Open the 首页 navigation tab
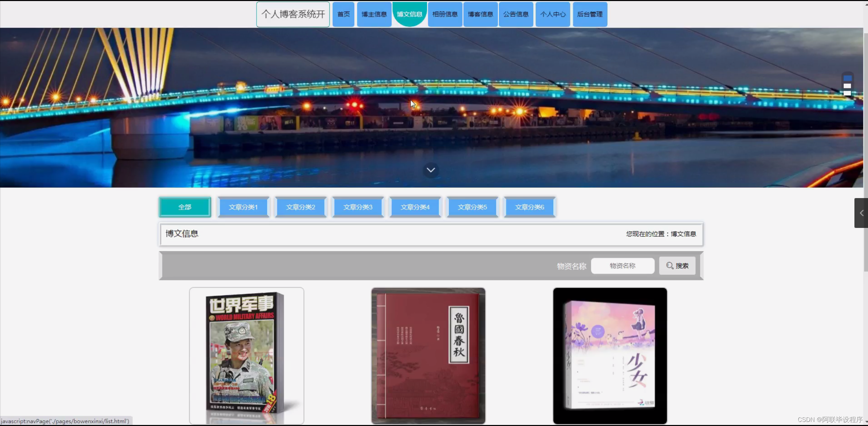 pos(343,14)
